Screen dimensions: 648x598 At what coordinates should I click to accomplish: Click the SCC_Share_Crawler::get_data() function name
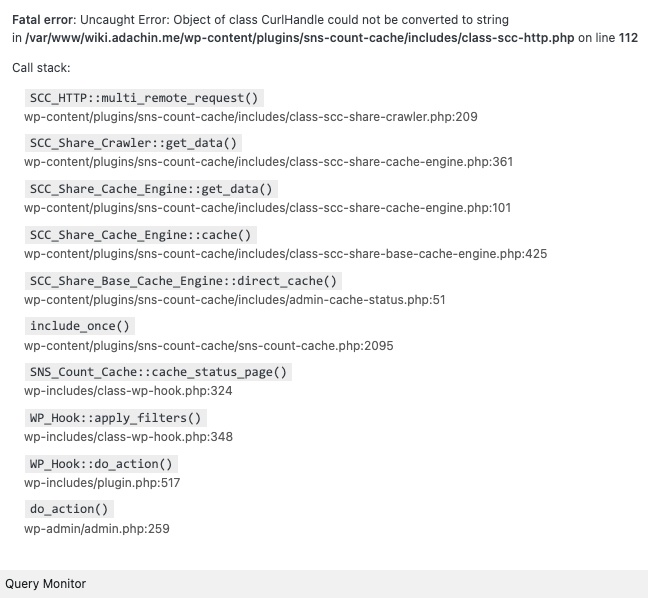[x=134, y=143]
